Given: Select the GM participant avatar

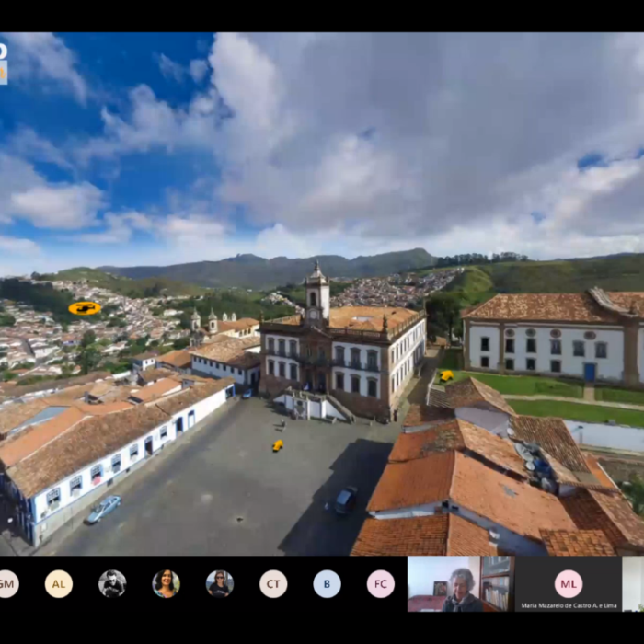Looking at the screenshot, I should point(6,584).
